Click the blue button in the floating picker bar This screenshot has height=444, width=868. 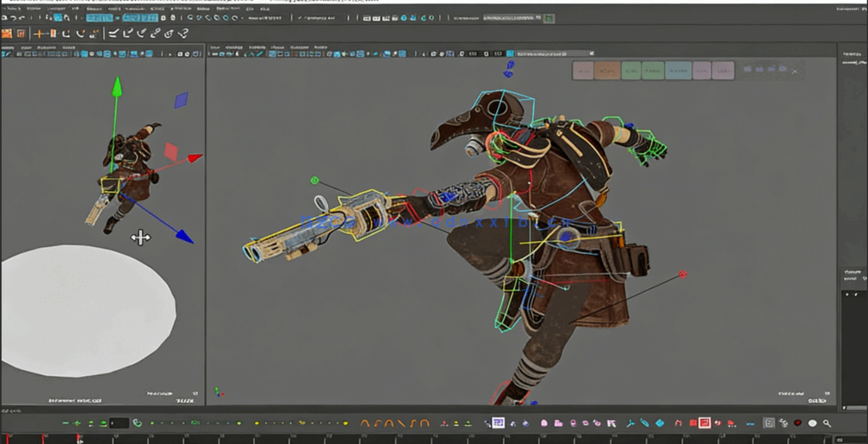coord(678,71)
